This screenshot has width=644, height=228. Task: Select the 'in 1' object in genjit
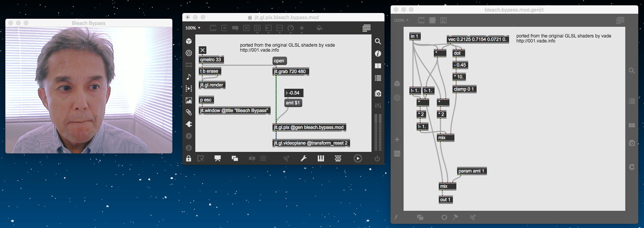tap(415, 36)
